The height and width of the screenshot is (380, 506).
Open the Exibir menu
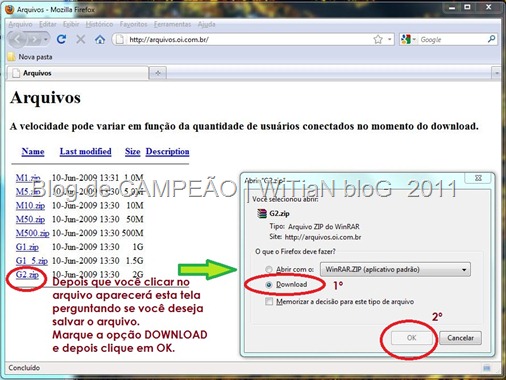point(71,24)
